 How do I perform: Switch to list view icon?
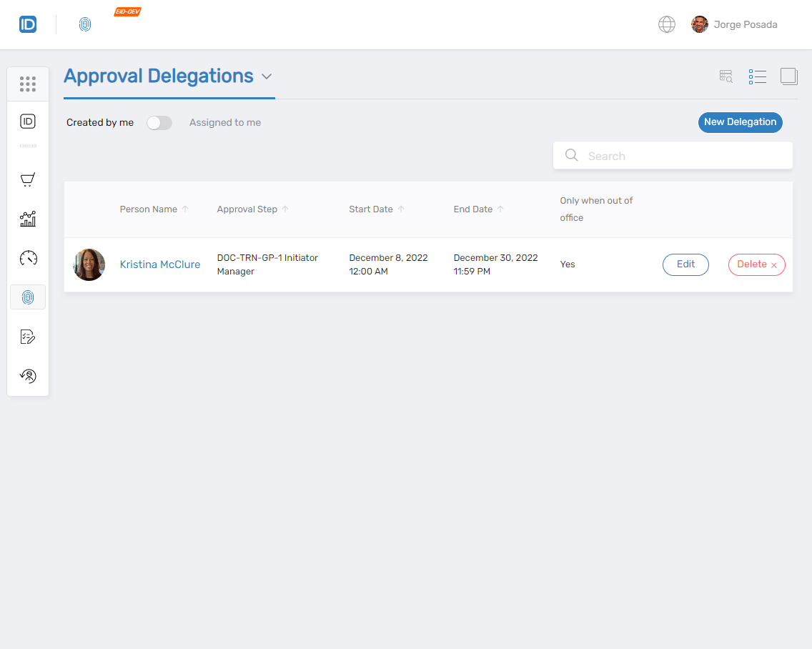757,76
